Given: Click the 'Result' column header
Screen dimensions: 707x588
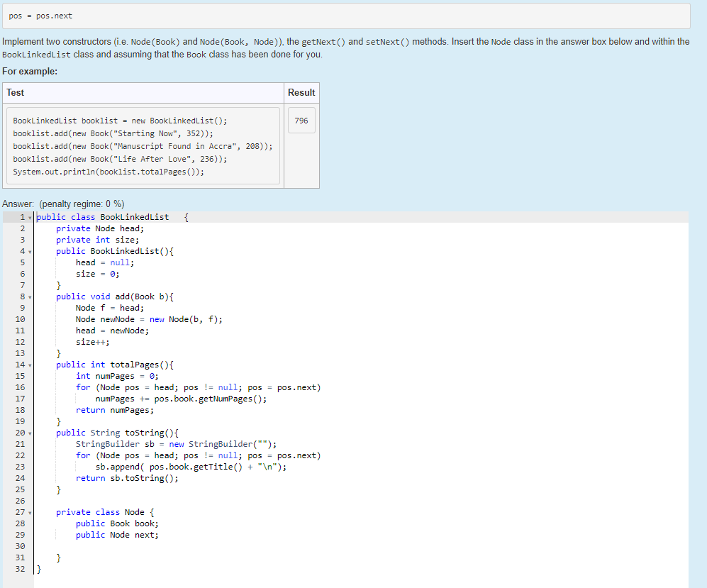Looking at the screenshot, I should coord(301,92).
